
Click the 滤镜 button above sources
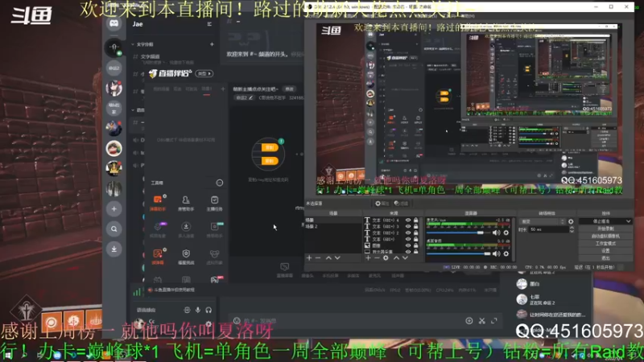pyautogui.click(x=401, y=204)
